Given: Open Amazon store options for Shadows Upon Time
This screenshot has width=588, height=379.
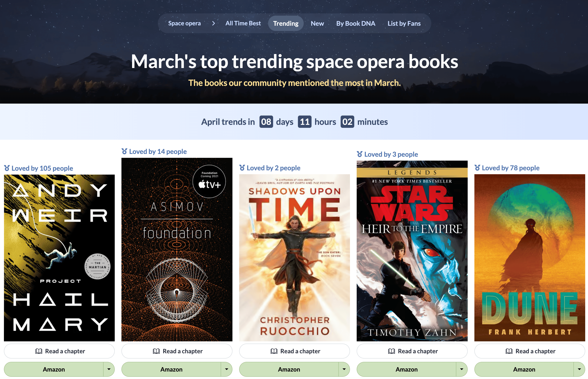Looking at the screenshot, I should point(344,369).
